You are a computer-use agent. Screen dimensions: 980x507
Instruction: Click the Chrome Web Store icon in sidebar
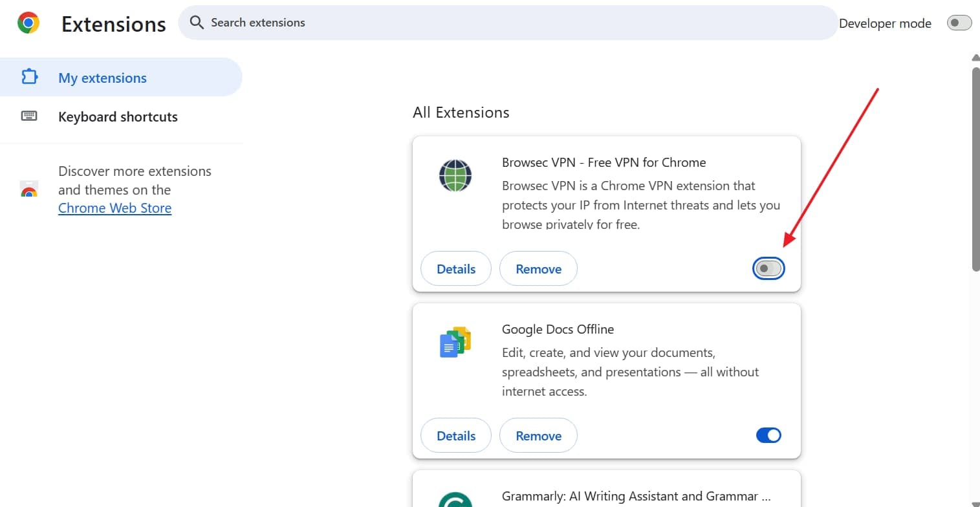pyautogui.click(x=29, y=189)
